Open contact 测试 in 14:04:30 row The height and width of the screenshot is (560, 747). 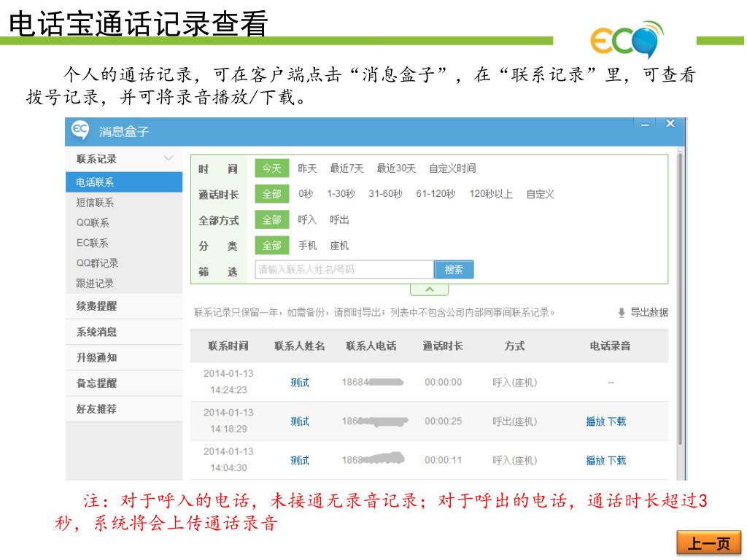[x=300, y=461]
